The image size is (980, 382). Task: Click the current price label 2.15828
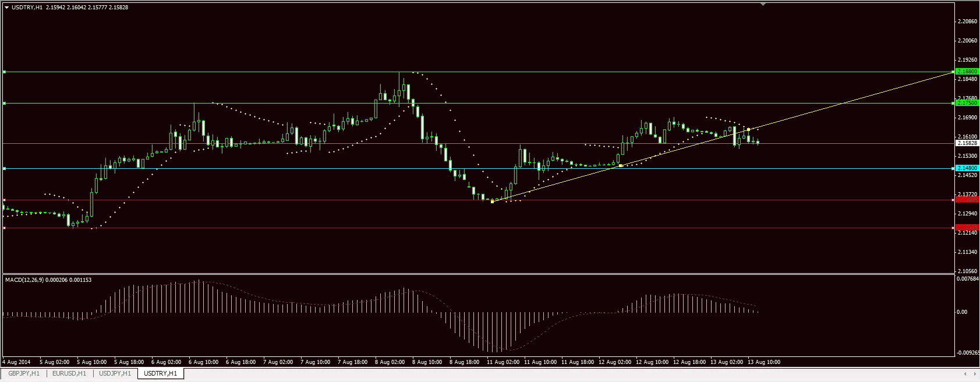point(967,143)
